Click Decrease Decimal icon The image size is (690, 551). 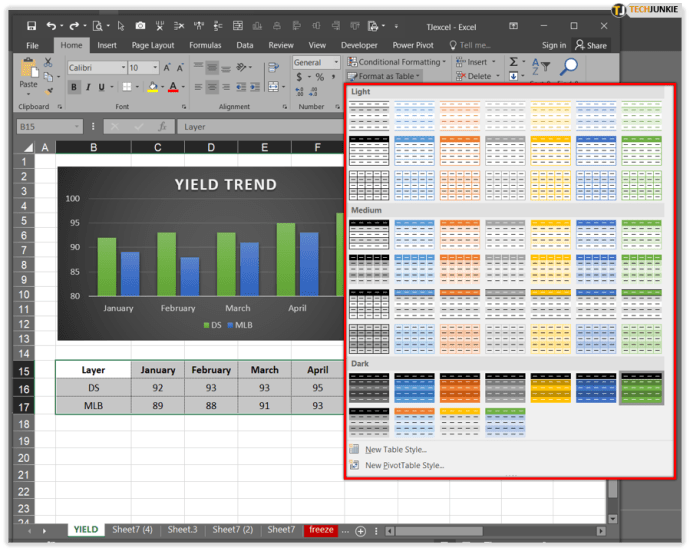coord(313,92)
